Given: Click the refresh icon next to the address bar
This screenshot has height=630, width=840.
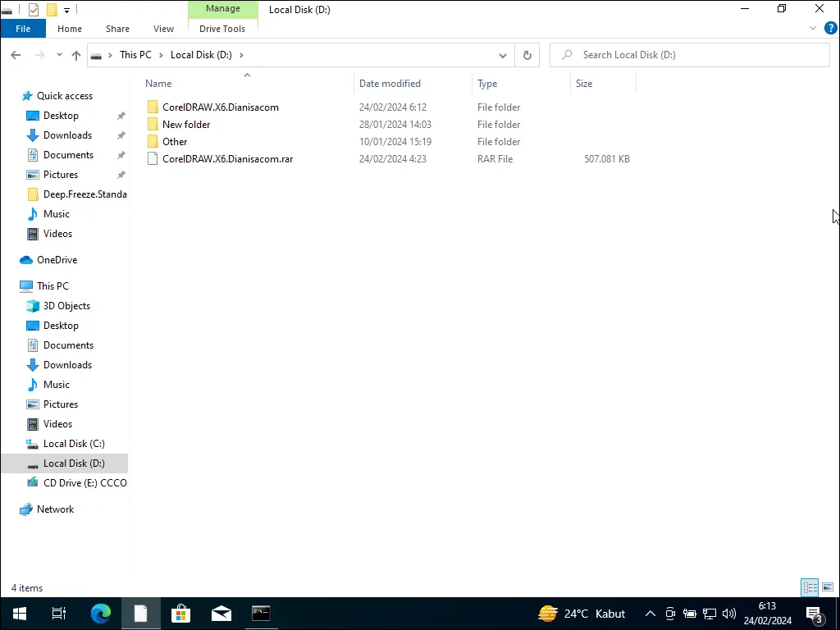Looking at the screenshot, I should click(x=527, y=55).
